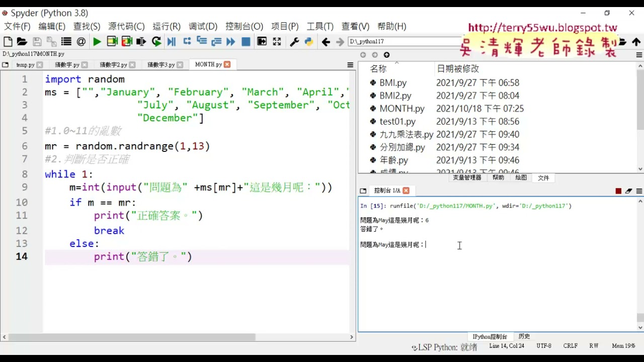Sort files by 日期被修改 column header
The height and width of the screenshot is (362, 644).
click(x=458, y=69)
